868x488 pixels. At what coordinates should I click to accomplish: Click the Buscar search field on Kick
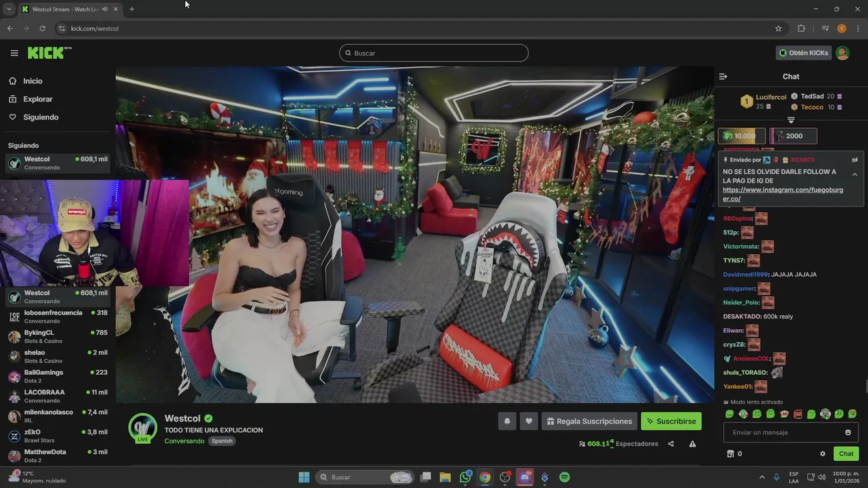click(434, 53)
